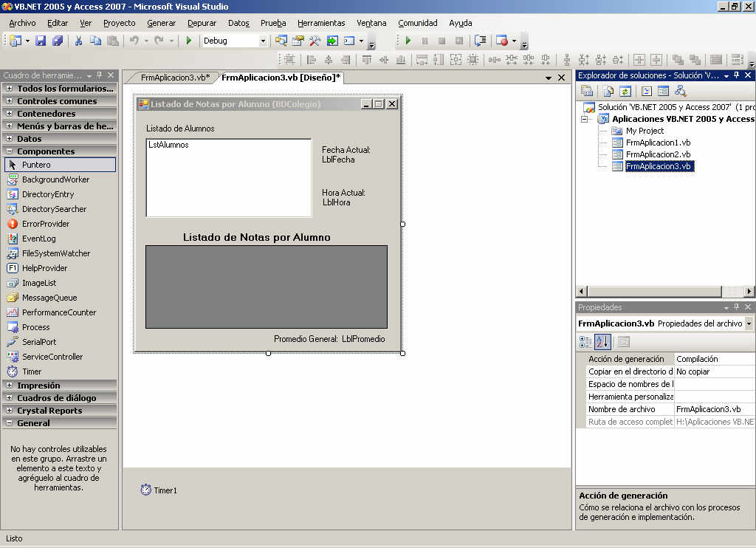Open the New Project toolbar icon
Image resolution: width=756 pixels, height=548 pixels.
pyautogui.click(x=15, y=41)
